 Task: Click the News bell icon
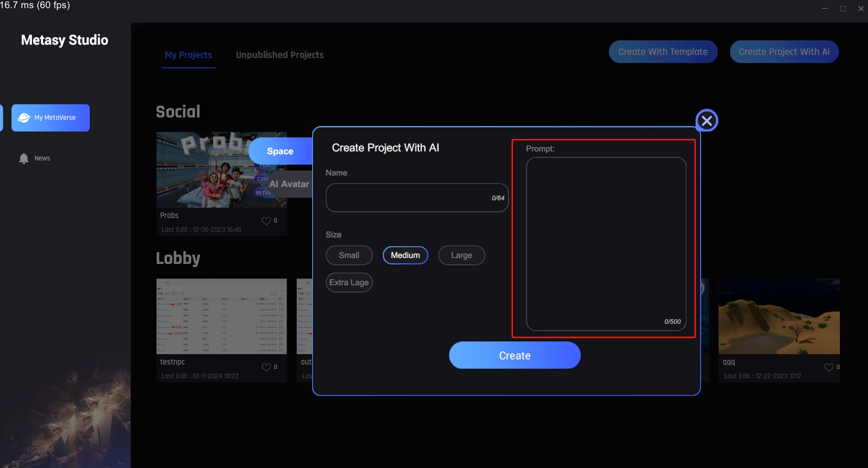point(24,158)
